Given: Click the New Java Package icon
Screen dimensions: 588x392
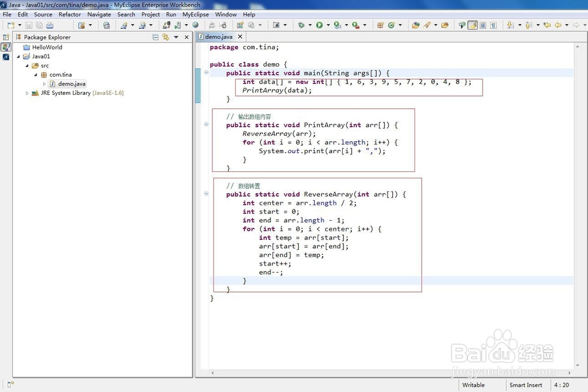Looking at the screenshot, I should (x=380, y=25).
